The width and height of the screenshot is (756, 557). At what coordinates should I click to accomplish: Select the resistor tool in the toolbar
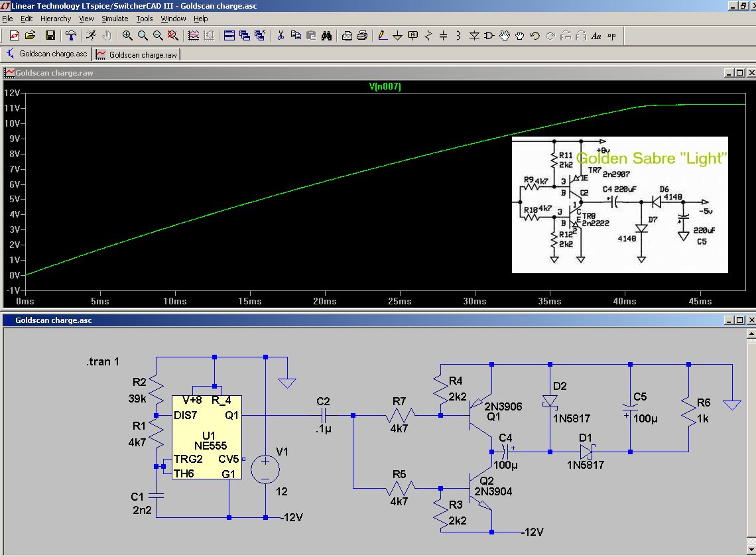click(428, 36)
